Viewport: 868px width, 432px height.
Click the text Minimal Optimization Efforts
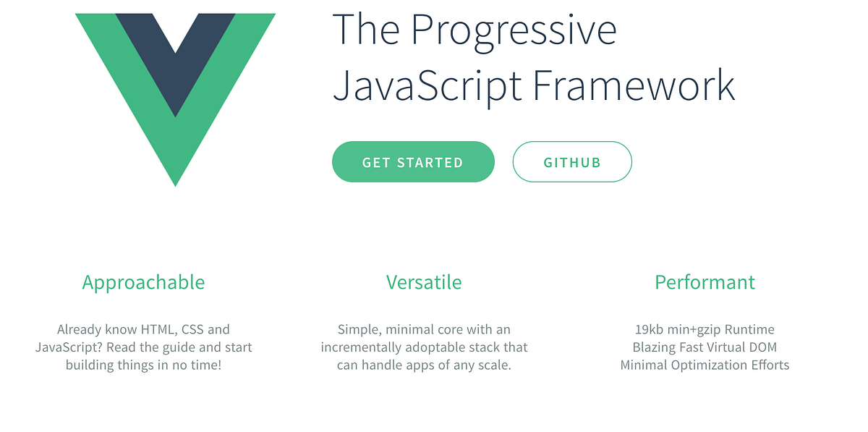705,365
